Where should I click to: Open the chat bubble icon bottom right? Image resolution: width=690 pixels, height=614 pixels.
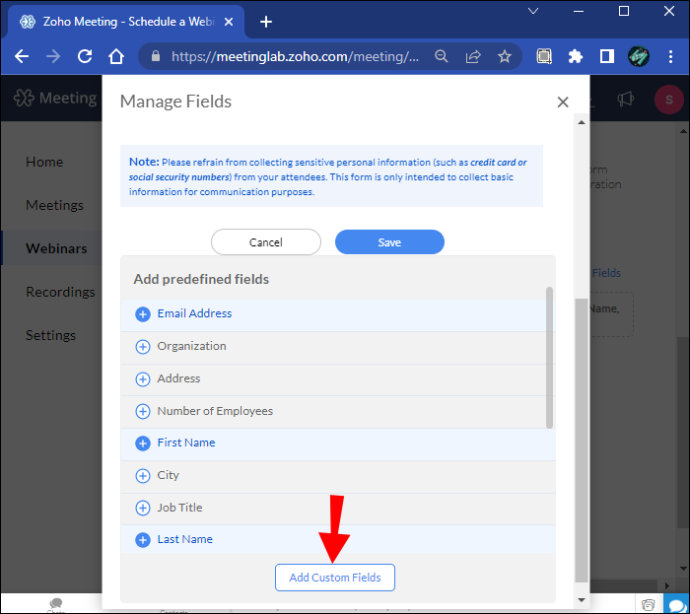(675, 604)
